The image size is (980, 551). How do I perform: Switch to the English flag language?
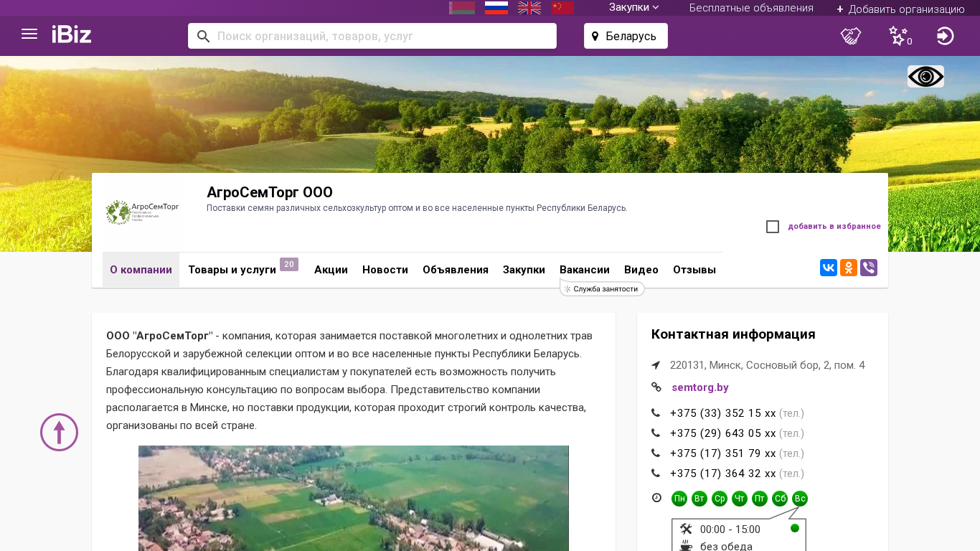coord(529,8)
